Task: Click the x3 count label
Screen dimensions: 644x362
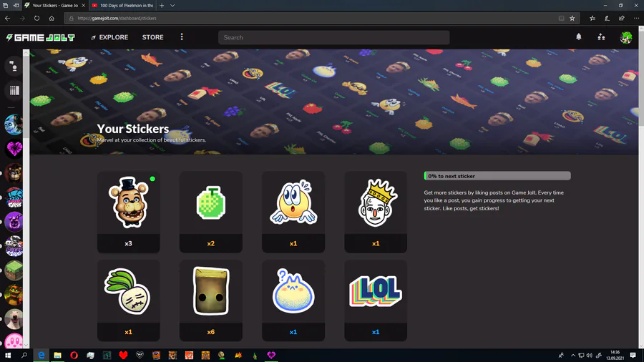Action: click(x=129, y=243)
